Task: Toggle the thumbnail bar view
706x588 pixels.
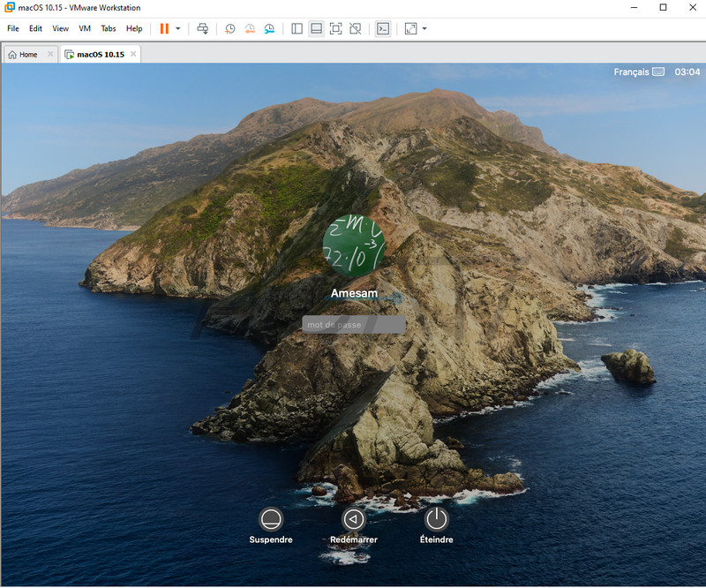Action: coord(317,29)
